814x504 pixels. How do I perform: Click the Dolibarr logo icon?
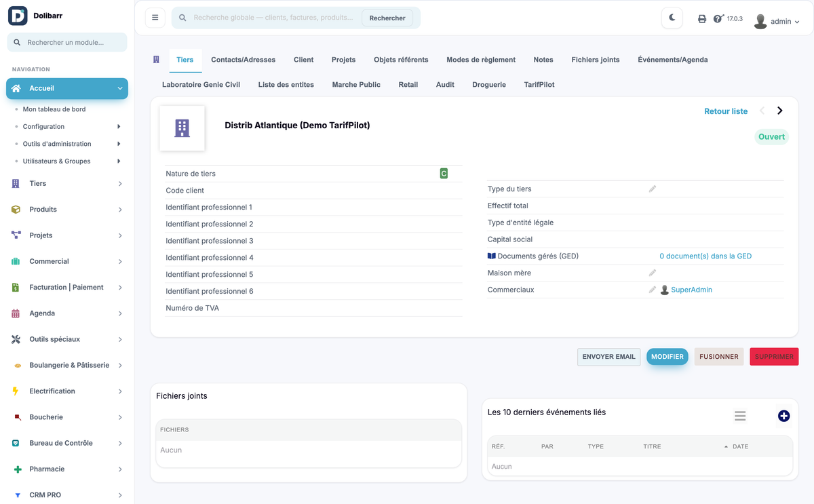(18, 16)
